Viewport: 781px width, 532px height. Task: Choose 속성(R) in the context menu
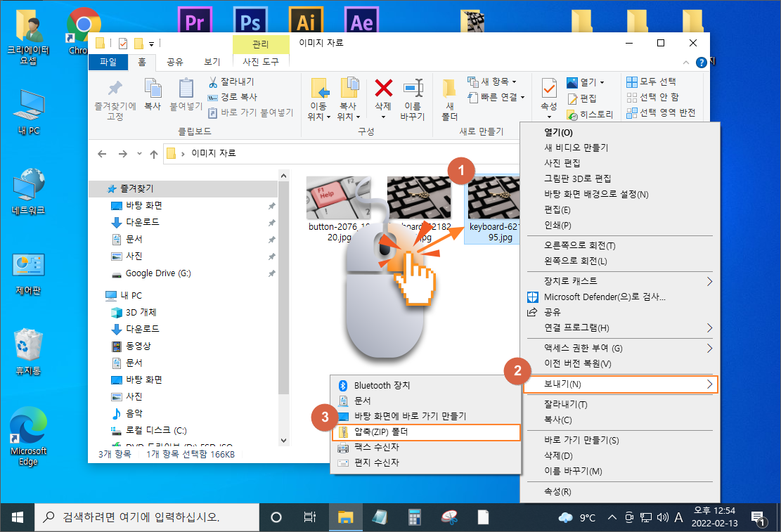pos(620,492)
